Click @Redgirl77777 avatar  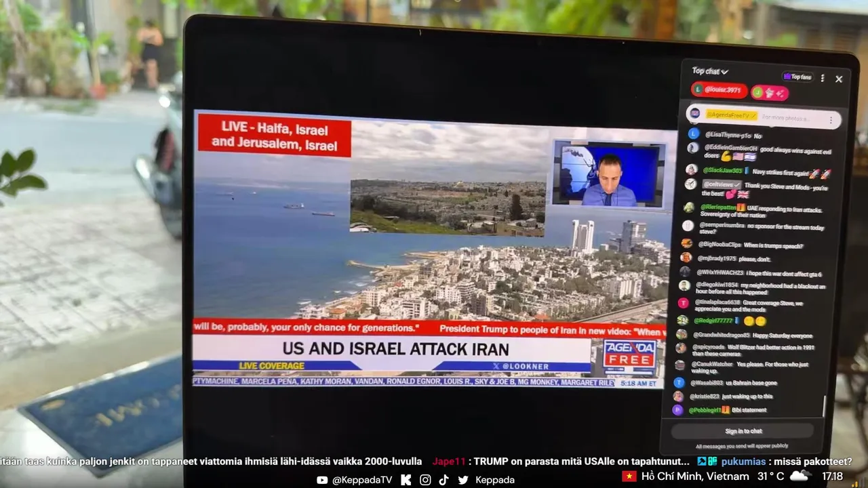click(683, 320)
